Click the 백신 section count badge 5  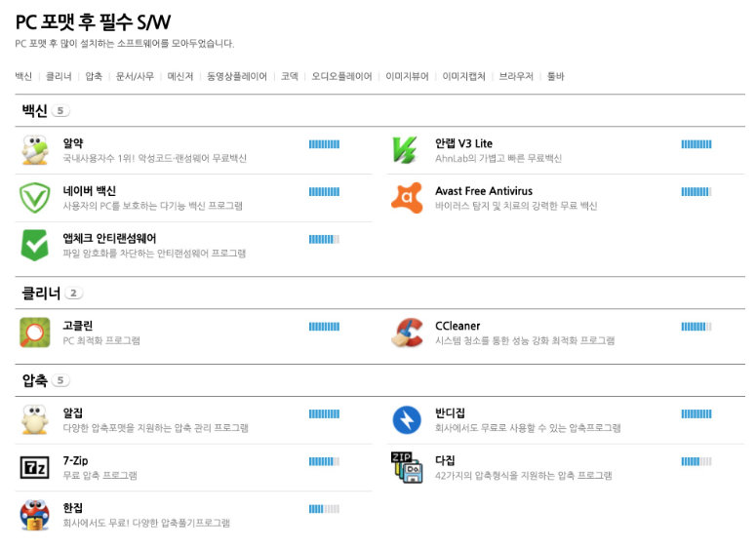click(x=60, y=111)
